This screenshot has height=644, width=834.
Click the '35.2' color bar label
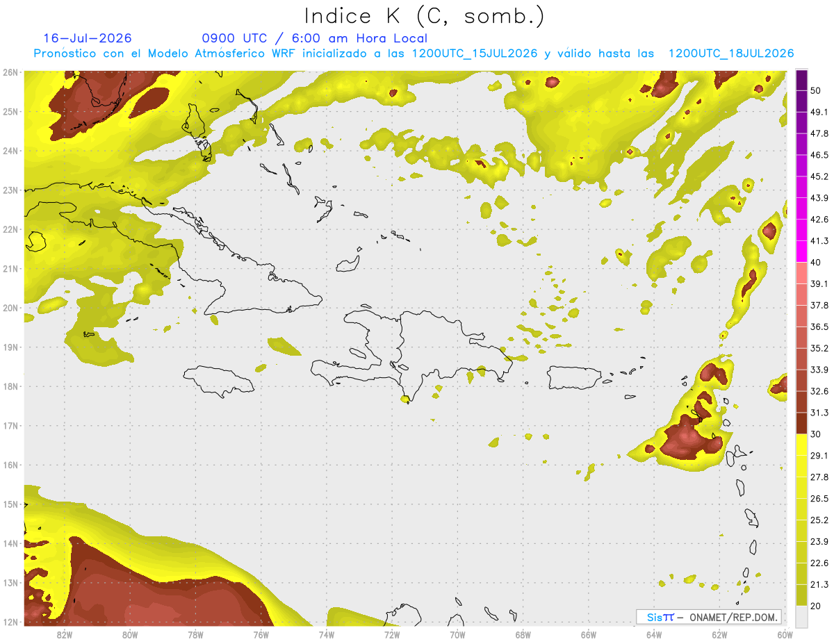click(819, 348)
